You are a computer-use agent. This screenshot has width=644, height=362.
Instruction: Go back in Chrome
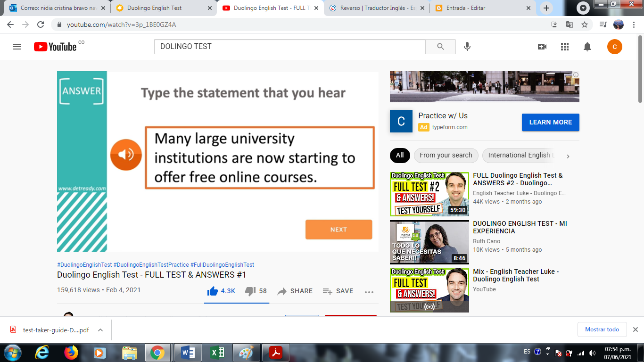tap(10, 25)
